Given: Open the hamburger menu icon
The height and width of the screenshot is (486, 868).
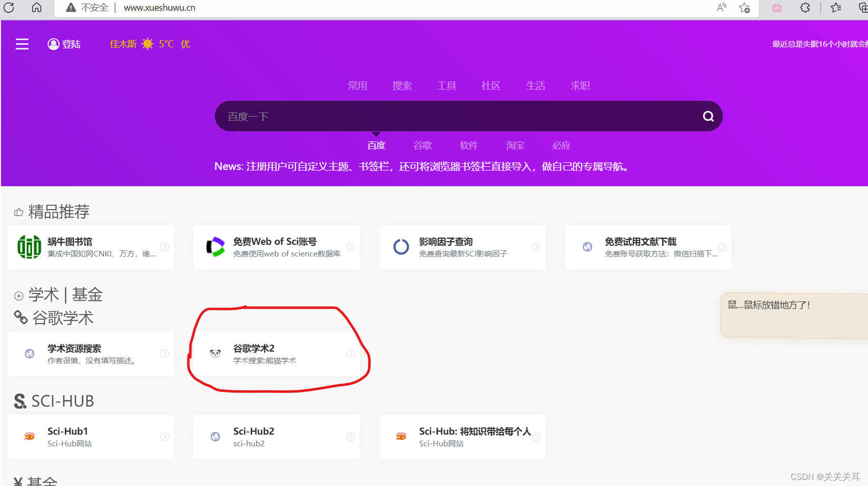Looking at the screenshot, I should pos(22,44).
